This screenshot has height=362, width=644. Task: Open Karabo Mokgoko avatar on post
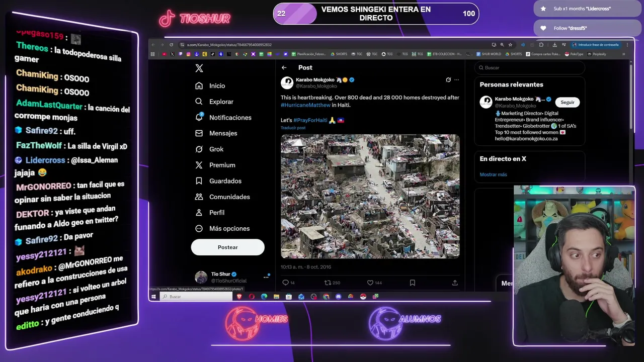287,83
